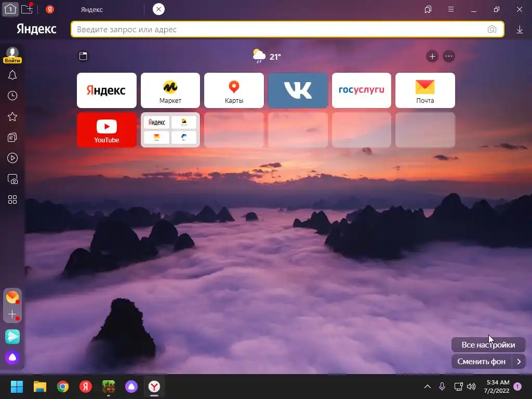Viewport: 532px width, 399px height.
Task: Open the bookmarks collections icon in title bar
Action: coord(428,9)
